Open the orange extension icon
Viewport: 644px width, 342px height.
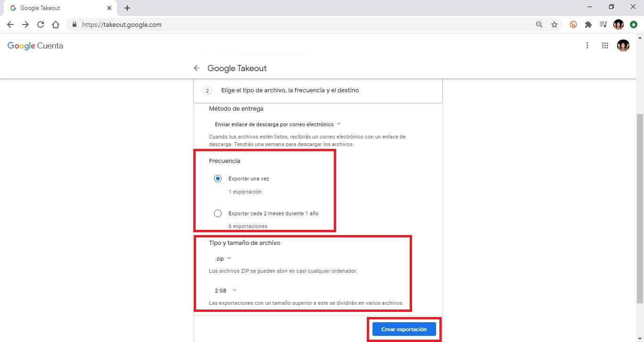click(573, 24)
